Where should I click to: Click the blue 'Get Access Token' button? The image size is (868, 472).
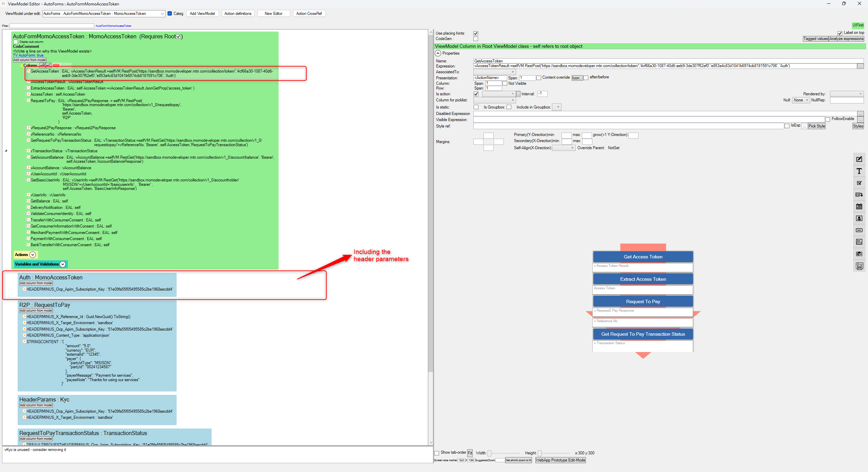[x=643, y=257]
